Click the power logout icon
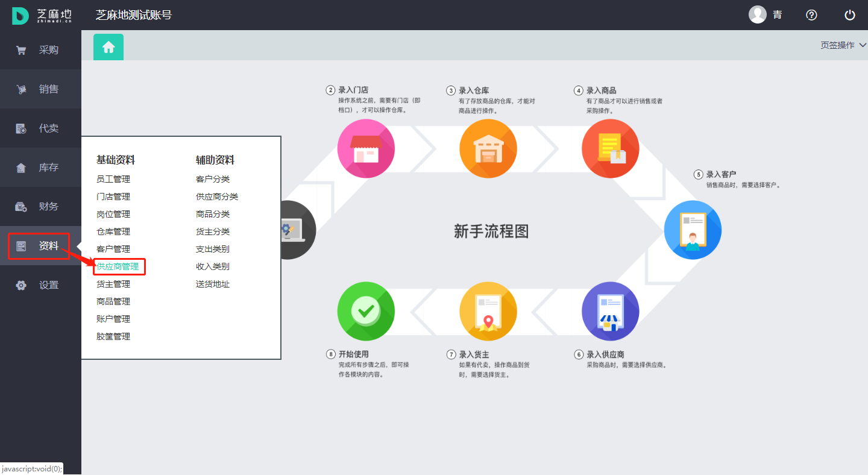868x475 pixels. coord(850,15)
